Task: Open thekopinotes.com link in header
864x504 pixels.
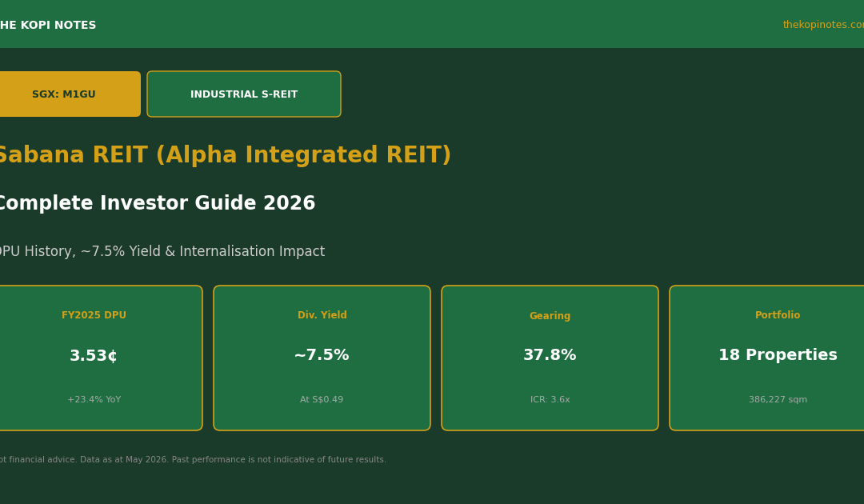Action: click(823, 25)
